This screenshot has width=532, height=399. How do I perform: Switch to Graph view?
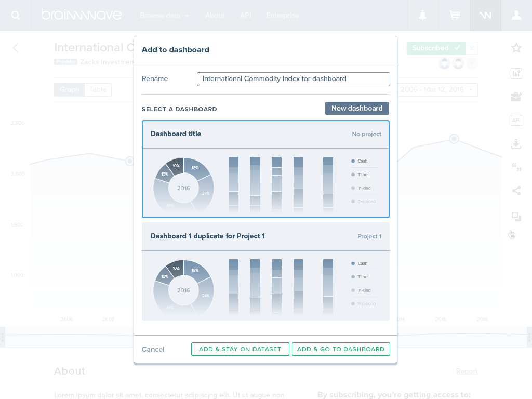(69, 89)
